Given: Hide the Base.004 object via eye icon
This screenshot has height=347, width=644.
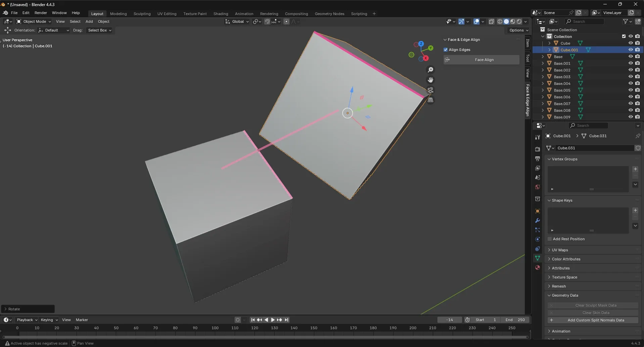Looking at the screenshot, I should 631,83.
